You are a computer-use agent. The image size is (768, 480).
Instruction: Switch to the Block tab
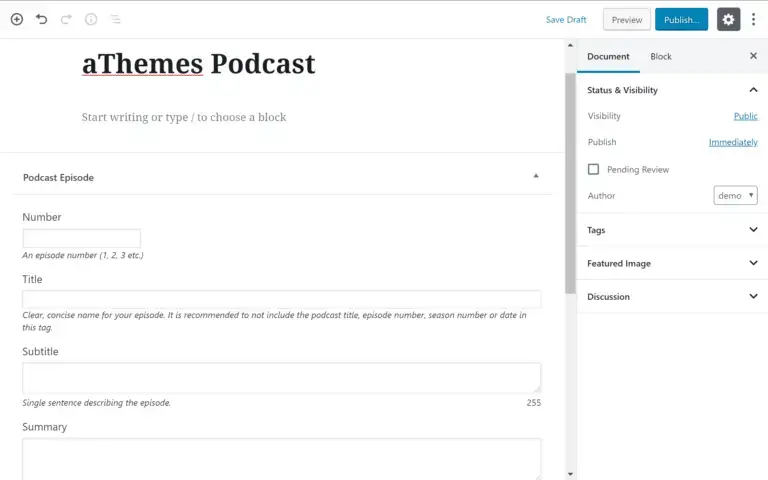[661, 56]
